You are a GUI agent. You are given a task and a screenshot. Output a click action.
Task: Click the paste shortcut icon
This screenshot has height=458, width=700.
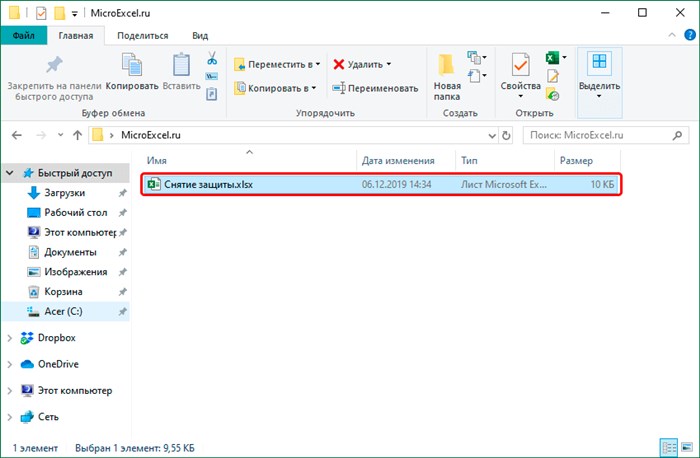click(212, 94)
